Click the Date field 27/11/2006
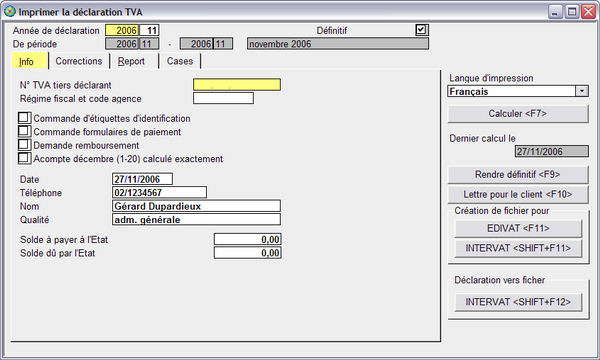The height and width of the screenshot is (360, 600). tap(142, 179)
